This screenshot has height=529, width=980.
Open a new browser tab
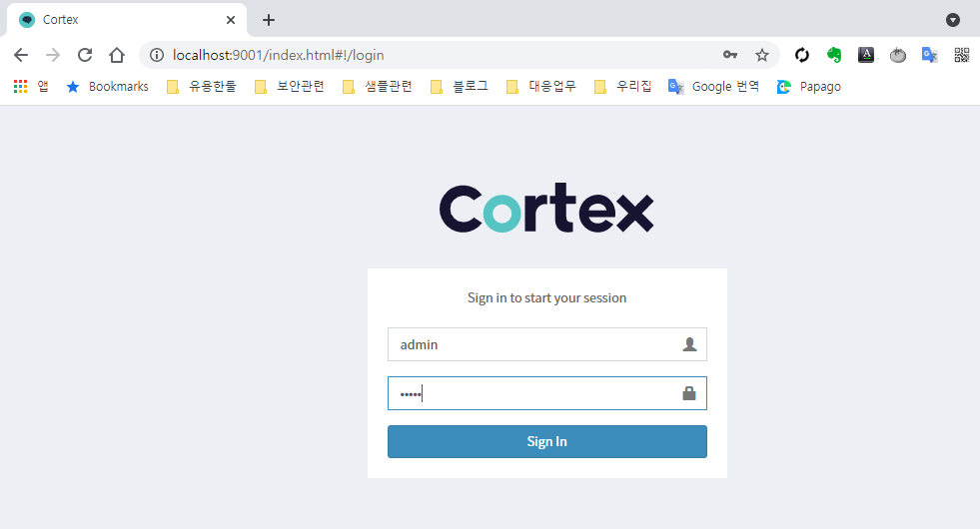[269, 20]
